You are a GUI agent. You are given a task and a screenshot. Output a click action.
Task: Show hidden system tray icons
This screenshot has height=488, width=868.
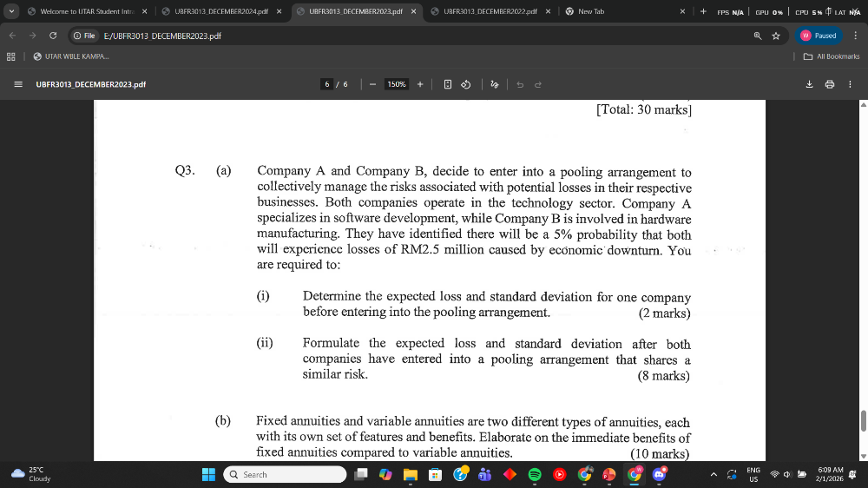click(713, 474)
